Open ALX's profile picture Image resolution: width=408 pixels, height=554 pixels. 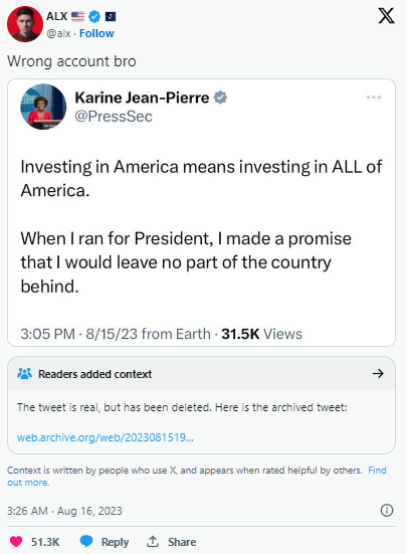tap(25, 24)
